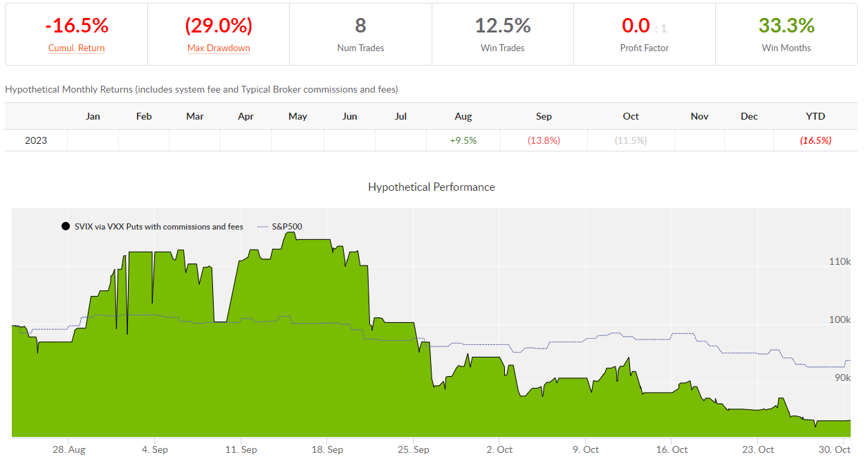Viewport: 868px width, 466px height.
Task: Toggle the SVIX via VXX Puts series label
Action: click(158, 226)
